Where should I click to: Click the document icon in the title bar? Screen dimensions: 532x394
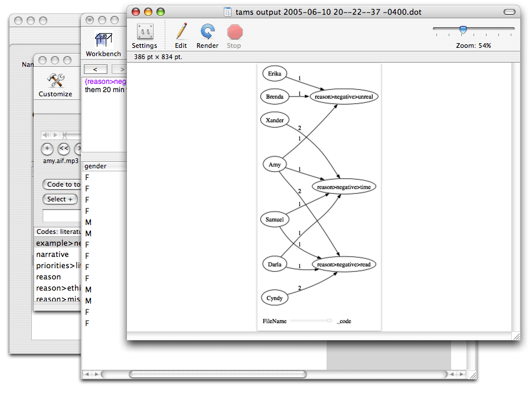[x=228, y=12]
